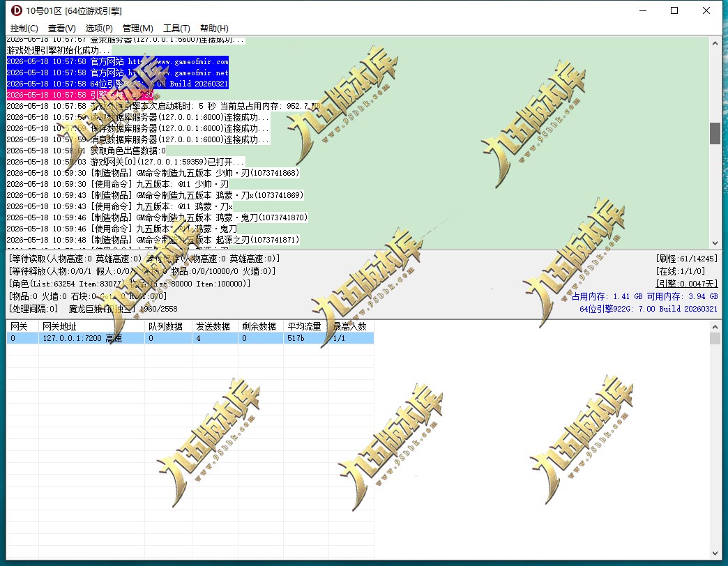Click the 网关地址 column header
The height and width of the screenshot is (566, 728).
pyautogui.click(x=91, y=327)
